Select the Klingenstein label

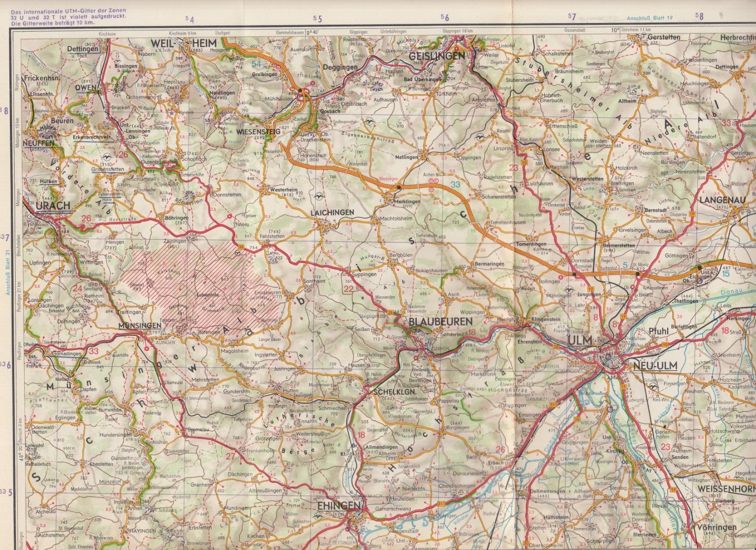point(546,320)
